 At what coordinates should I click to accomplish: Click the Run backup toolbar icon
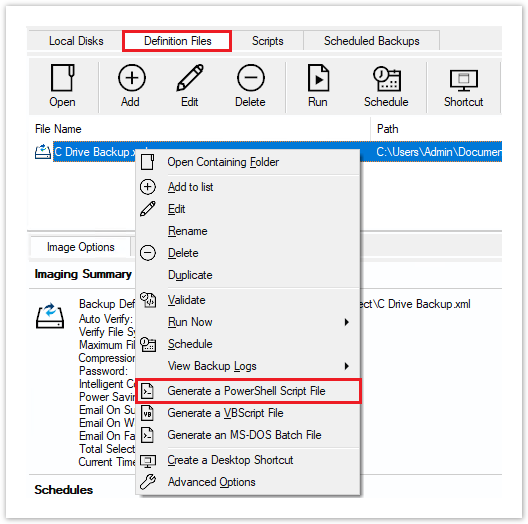click(x=318, y=78)
